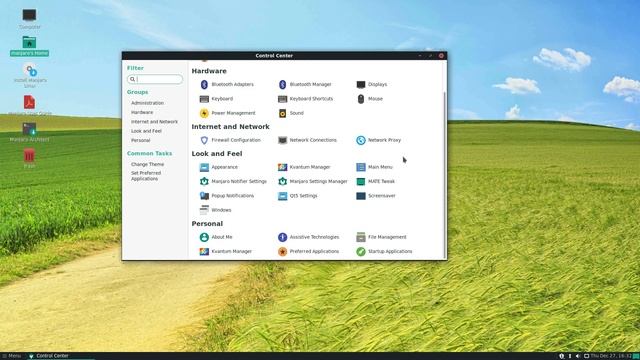This screenshot has width=640, height=360.
Task: Launch Kvantum Manager under Look and Feel
Action: pos(304,167)
